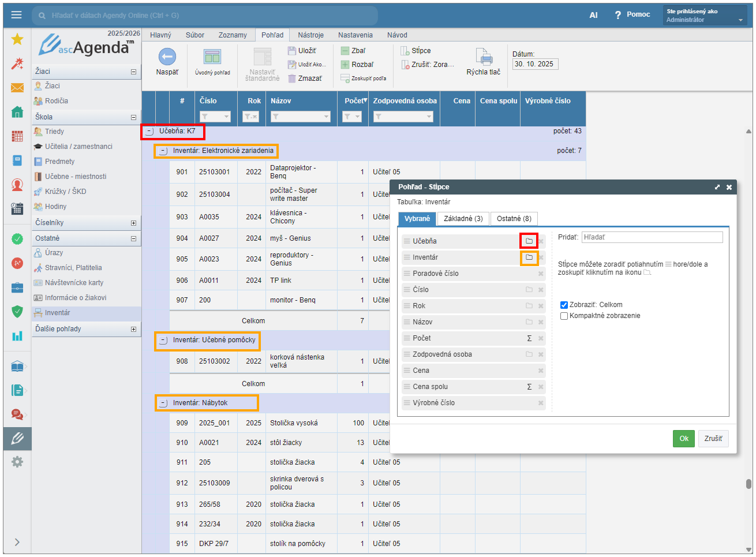Click the Pridať search input field
Screen dimensions: 756x557
click(x=652, y=237)
